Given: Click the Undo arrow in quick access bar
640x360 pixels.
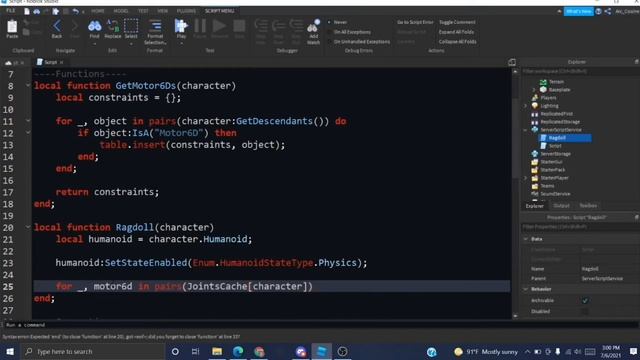Looking at the screenshot, I should [x=76, y=11].
